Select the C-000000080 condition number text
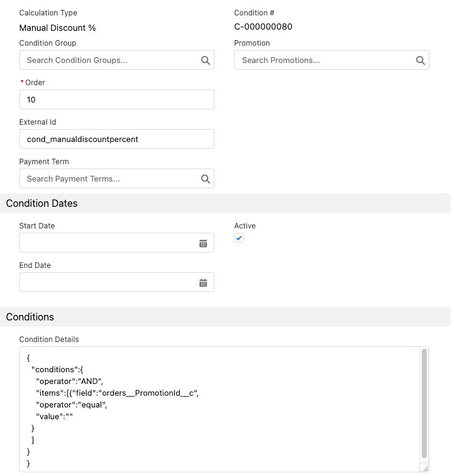 (x=263, y=27)
